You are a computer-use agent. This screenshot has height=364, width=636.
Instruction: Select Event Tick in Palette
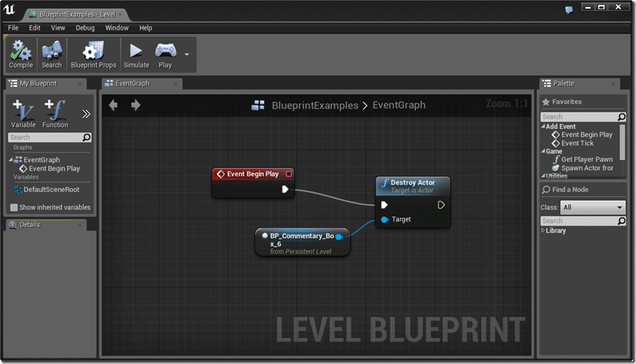(577, 143)
